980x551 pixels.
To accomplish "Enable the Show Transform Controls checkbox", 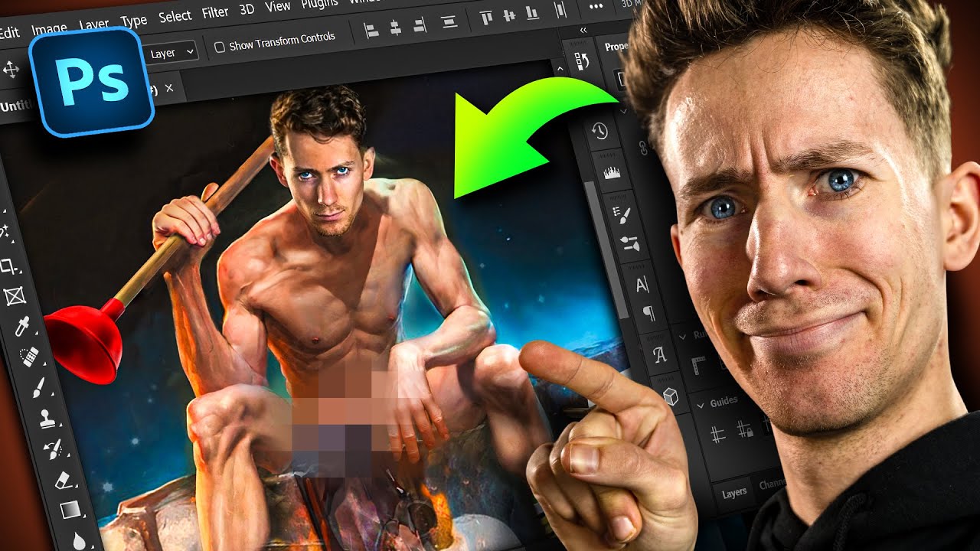I will click(x=220, y=47).
